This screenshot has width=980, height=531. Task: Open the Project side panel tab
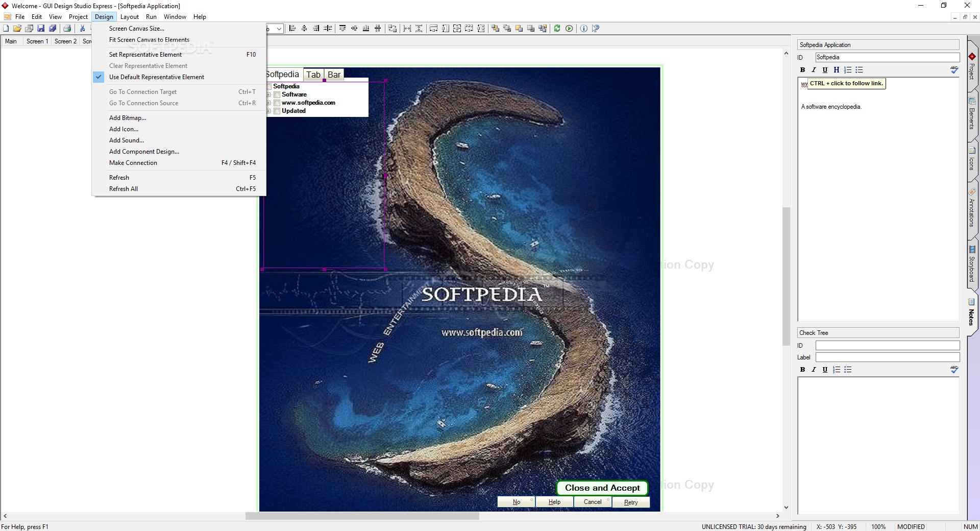(x=972, y=66)
